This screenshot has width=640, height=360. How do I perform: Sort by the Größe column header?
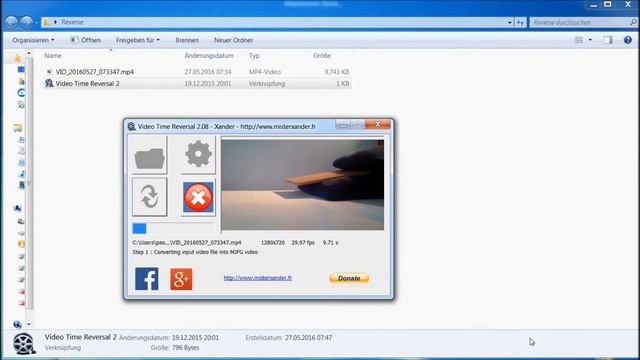coord(322,56)
